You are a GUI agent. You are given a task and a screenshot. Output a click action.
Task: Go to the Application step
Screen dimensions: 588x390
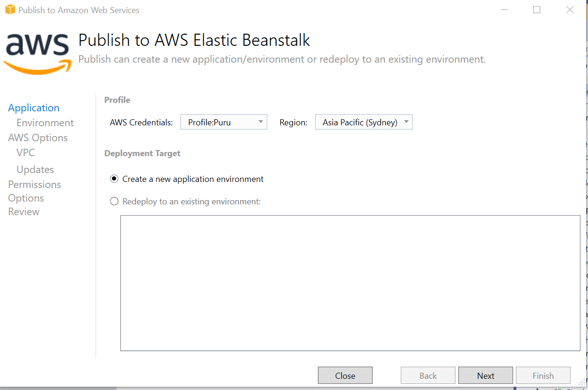pyautogui.click(x=34, y=108)
